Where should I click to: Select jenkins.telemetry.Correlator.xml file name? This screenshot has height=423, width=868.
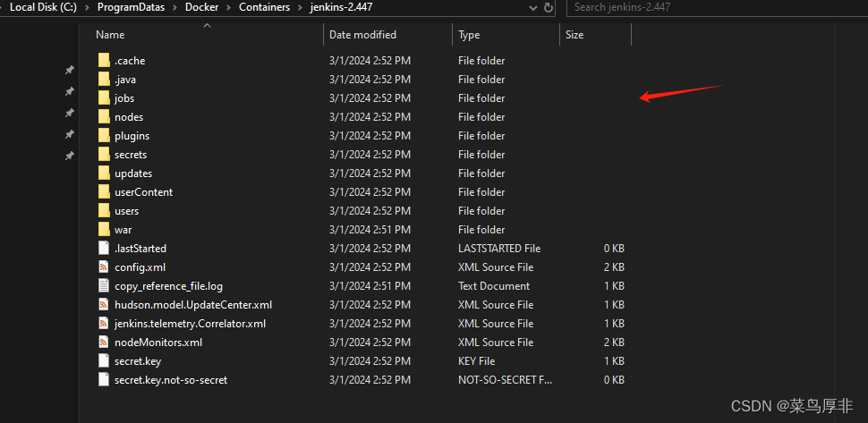[190, 324]
